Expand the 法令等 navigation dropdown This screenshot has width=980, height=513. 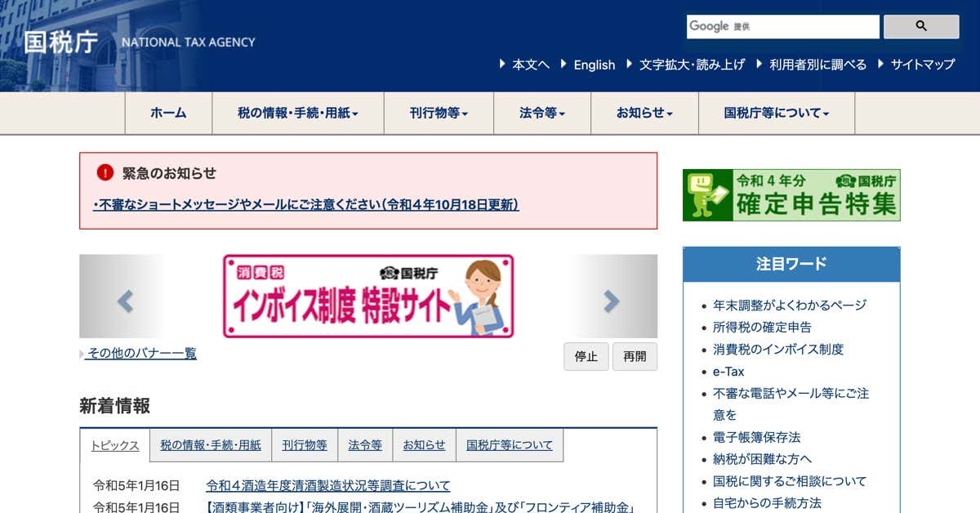pos(541,114)
